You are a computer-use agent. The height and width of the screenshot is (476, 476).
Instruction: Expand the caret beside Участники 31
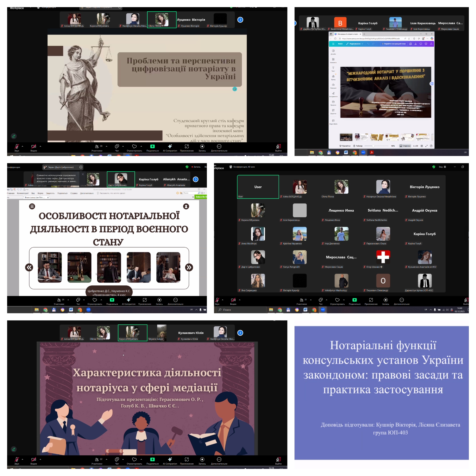[x=311, y=300]
